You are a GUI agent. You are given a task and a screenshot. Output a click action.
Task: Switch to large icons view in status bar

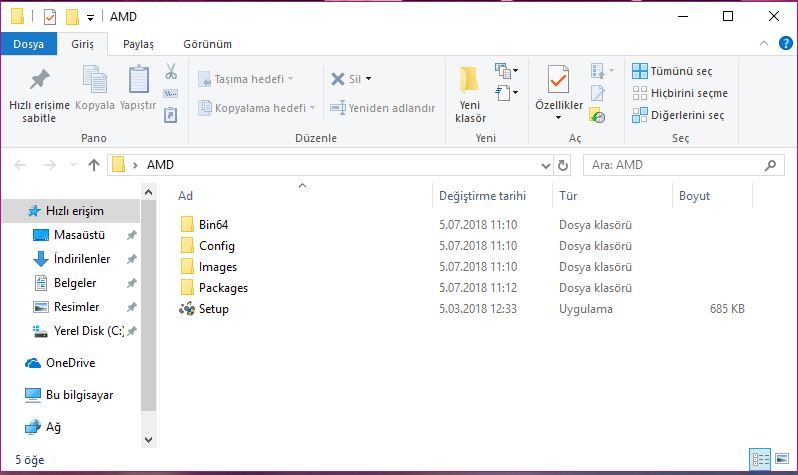[x=782, y=460]
